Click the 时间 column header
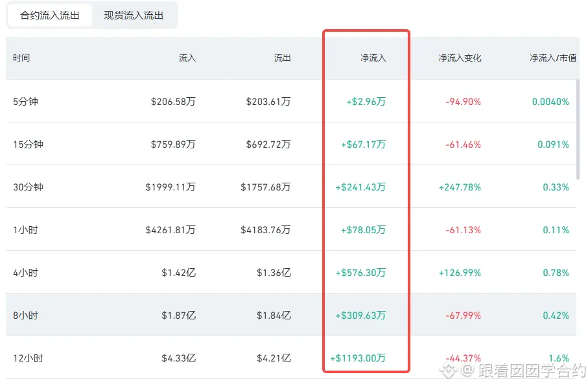The width and height of the screenshot is (588, 379). (x=21, y=58)
